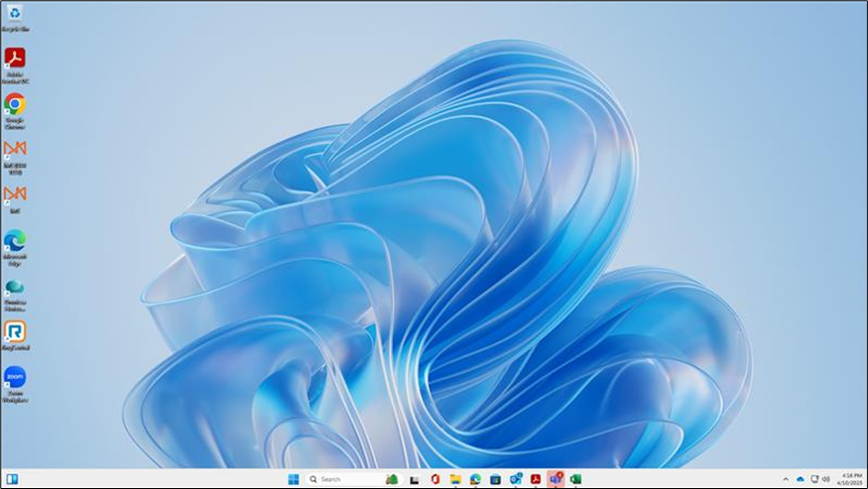The width and height of the screenshot is (868, 489).
Task: Expand the hidden system tray icons
Action: tap(787, 479)
